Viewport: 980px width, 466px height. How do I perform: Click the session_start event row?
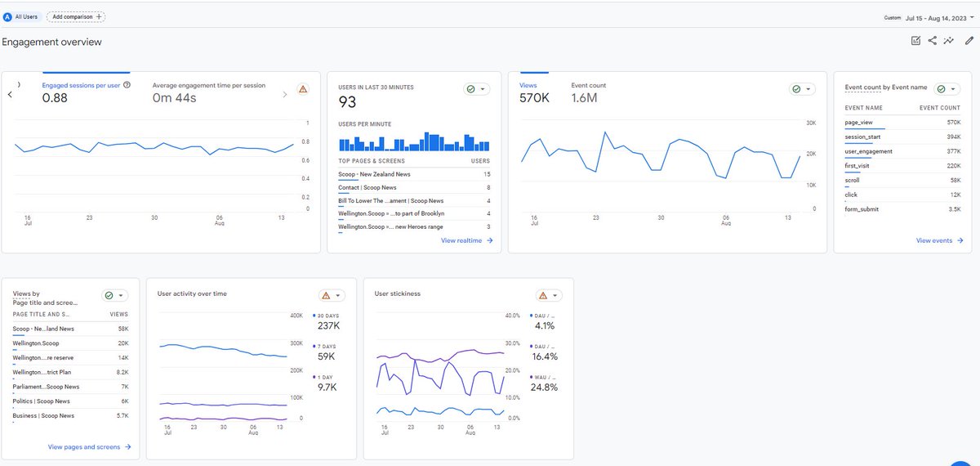pyautogui.click(x=902, y=137)
